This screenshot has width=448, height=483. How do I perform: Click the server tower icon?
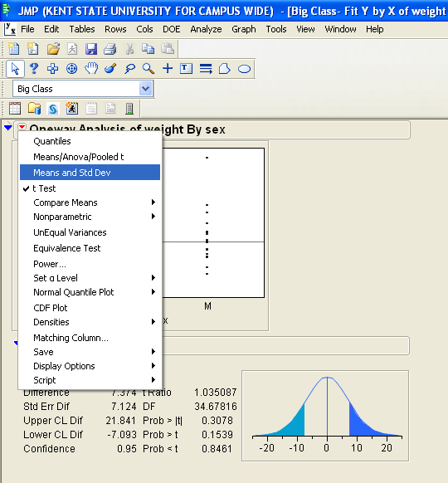point(129,109)
